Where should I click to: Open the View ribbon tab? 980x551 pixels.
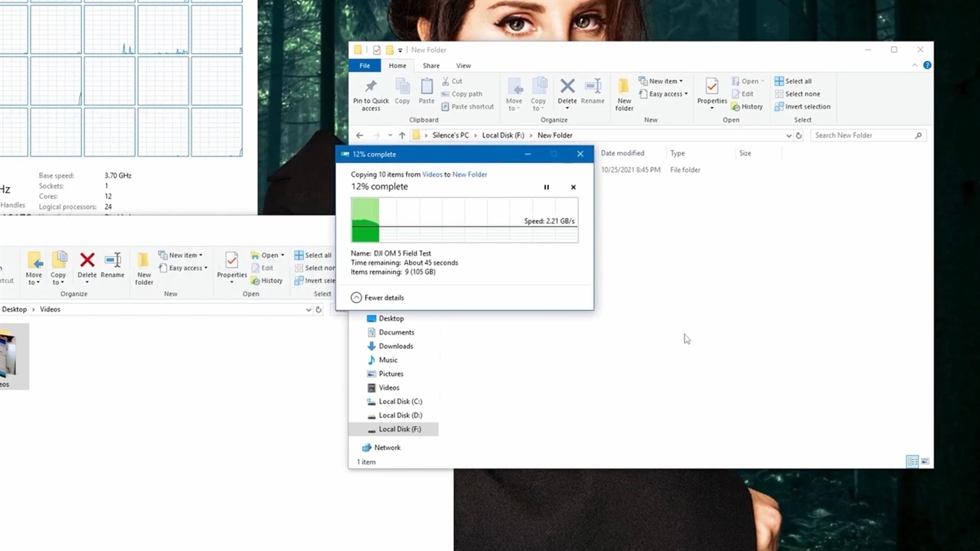463,66
